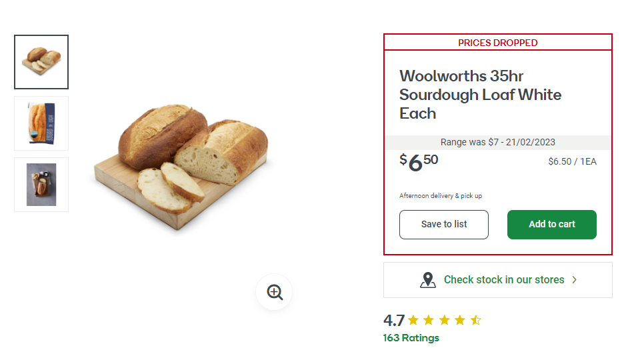The width and height of the screenshot is (644, 348).
Task: Open the 163 Ratings link
Action: (x=411, y=338)
